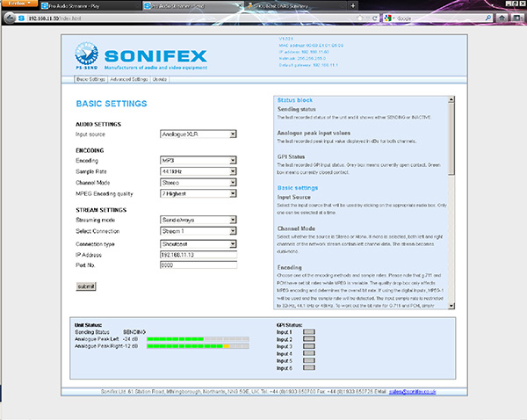Click the BASIC SETTINGS heading
The height and width of the screenshot is (420, 527).
(x=112, y=104)
